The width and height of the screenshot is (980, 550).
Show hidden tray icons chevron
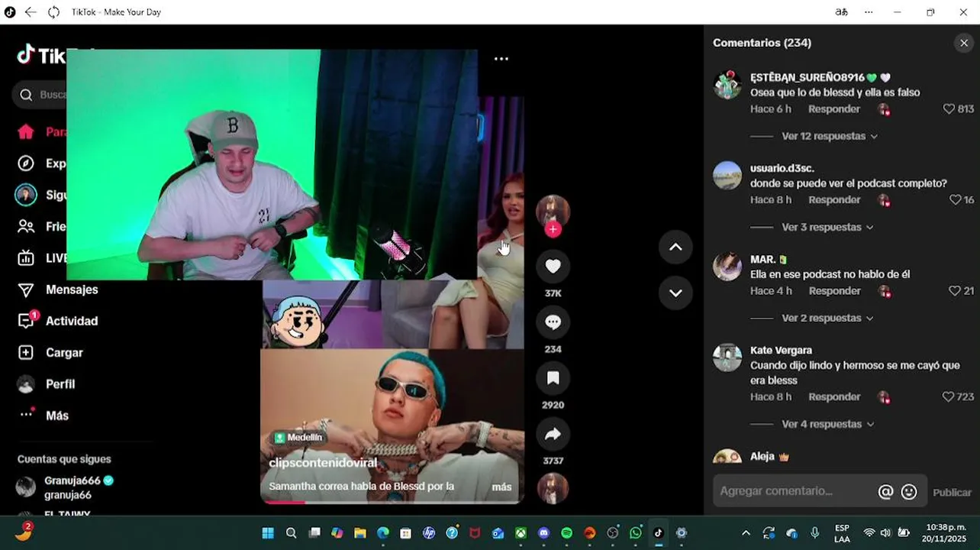[x=746, y=533]
